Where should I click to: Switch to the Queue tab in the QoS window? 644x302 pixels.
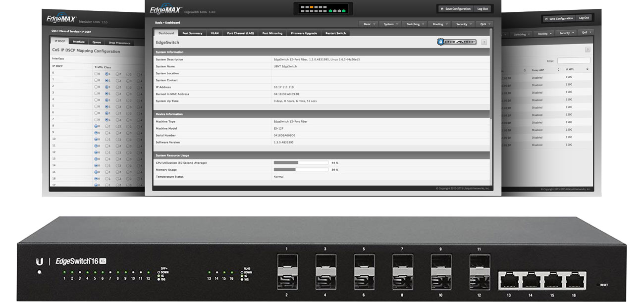[x=97, y=42]
